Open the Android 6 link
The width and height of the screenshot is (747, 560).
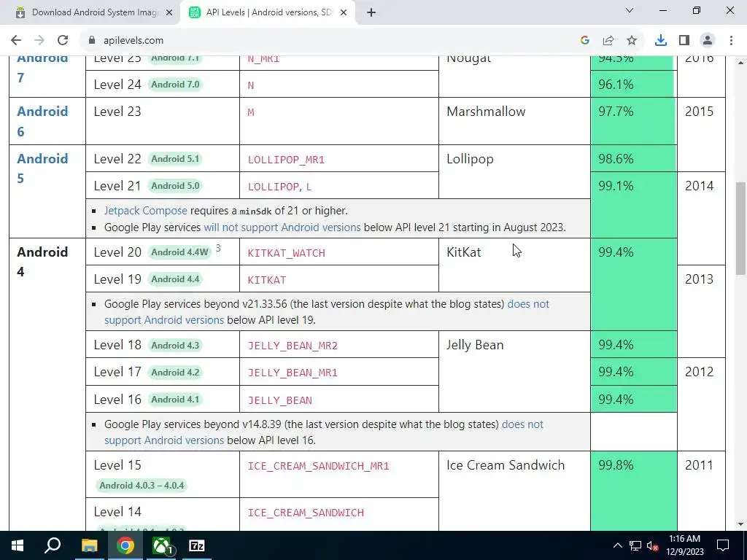pyautogui.click(x=42, y=122)
